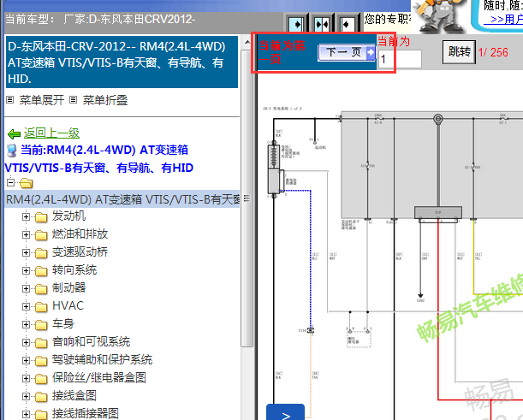The image size is (523, 420).
Task: Click the 当前车型 header text
Action: (x=30, y=20)
